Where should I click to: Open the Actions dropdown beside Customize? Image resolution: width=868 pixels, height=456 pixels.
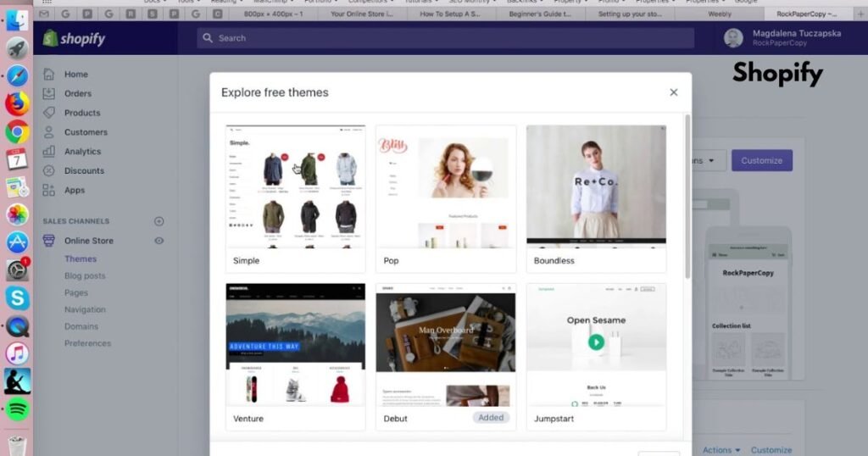tap(708, 160)
